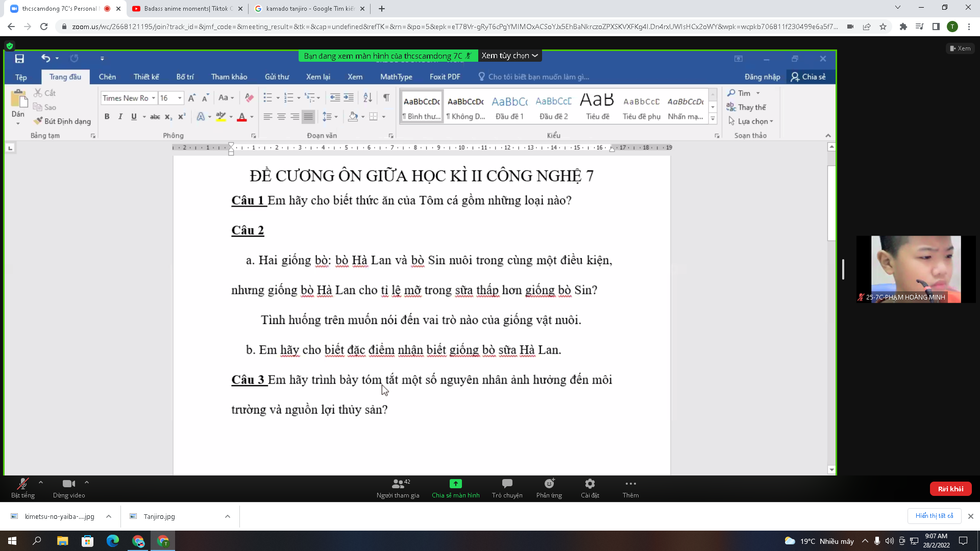Click the text effects A icon

click(x=201, y=117)
